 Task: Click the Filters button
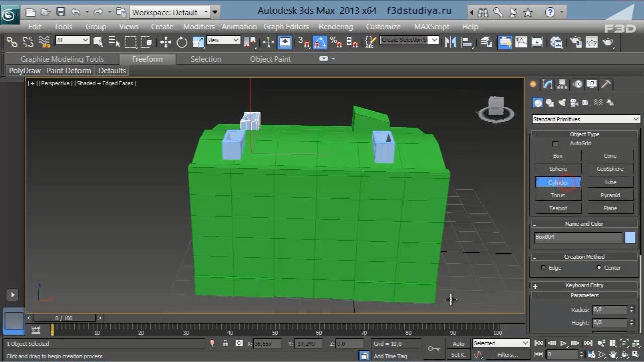[x=508, y=355]
